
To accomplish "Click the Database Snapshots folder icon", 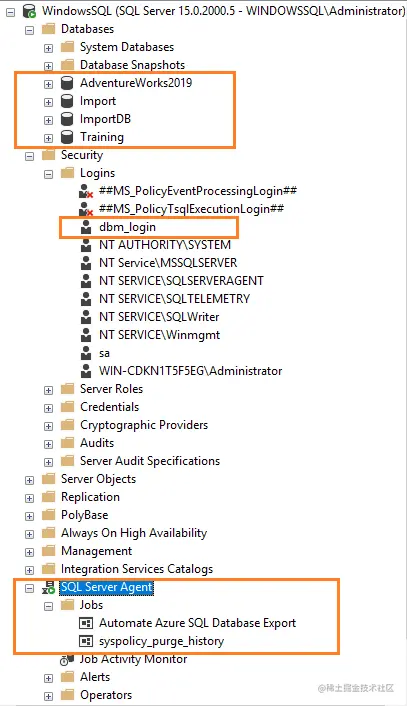I will point(67,65).
